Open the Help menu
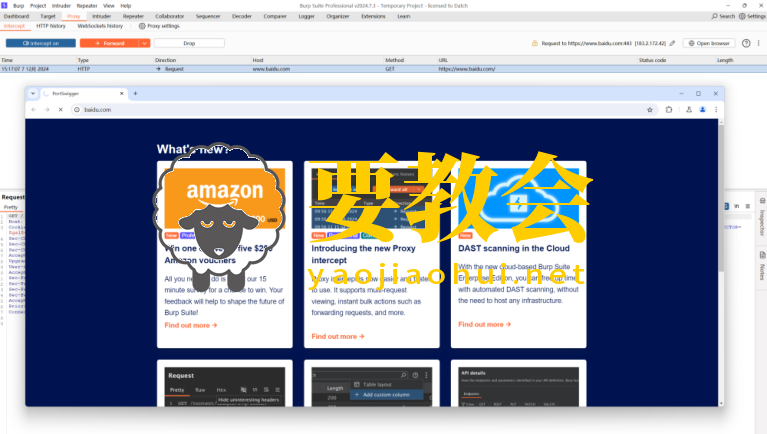 (126, 6)
